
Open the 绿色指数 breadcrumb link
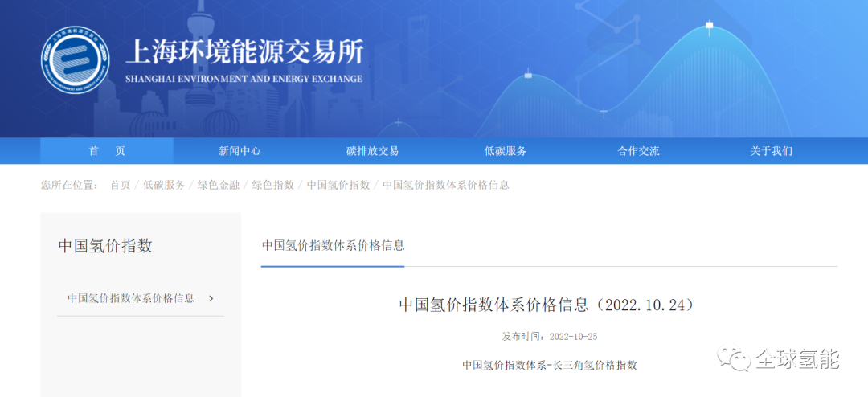tap(273, 185)
